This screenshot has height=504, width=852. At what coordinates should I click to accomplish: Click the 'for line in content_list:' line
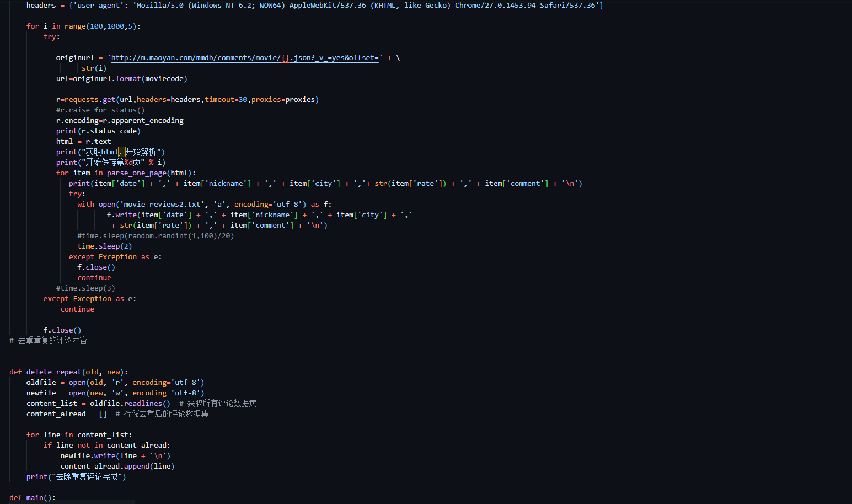pos(79,435)
